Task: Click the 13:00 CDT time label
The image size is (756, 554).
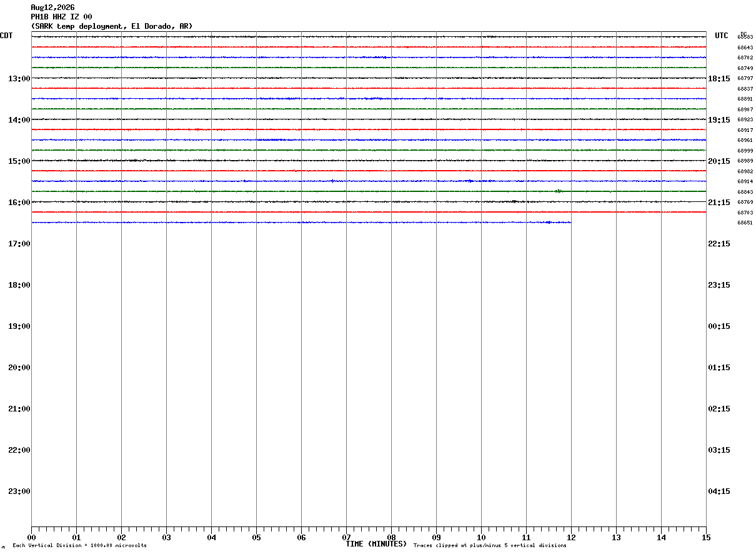Action: [19, 78]
